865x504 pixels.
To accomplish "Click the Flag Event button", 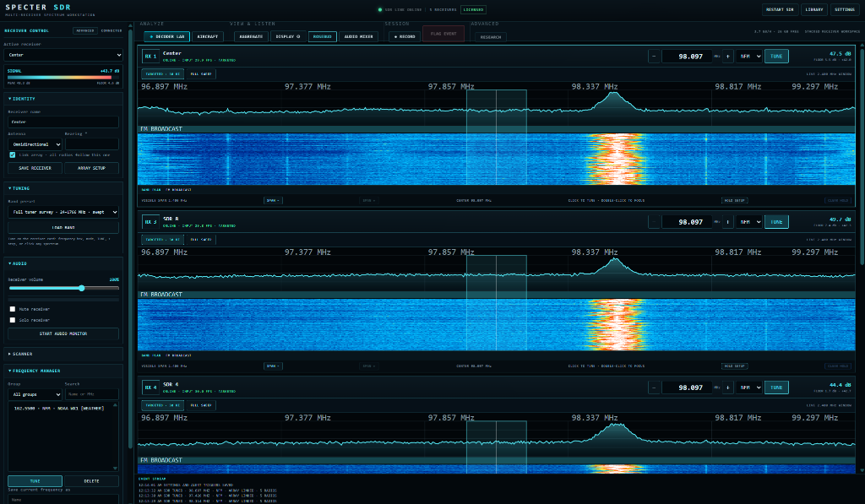I will click(x=443, y=34).
